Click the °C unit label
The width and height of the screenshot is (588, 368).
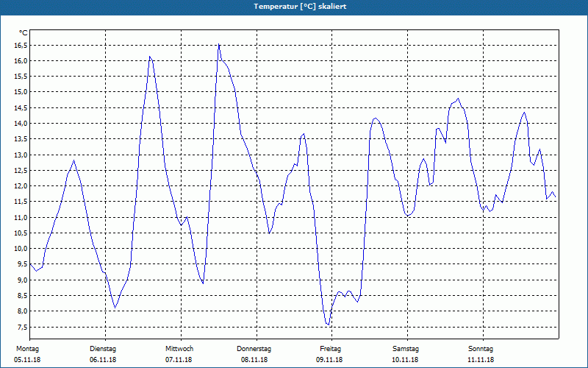point(24,33)
